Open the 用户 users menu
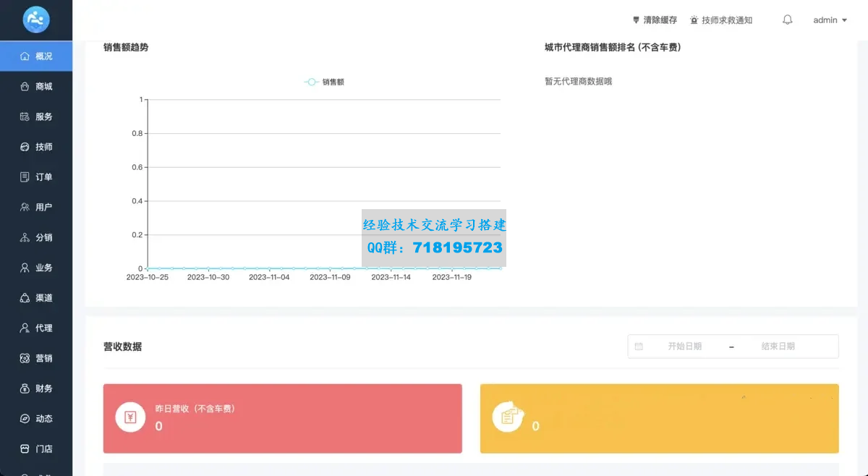The image size is (868, 476). tap(36, 207)
